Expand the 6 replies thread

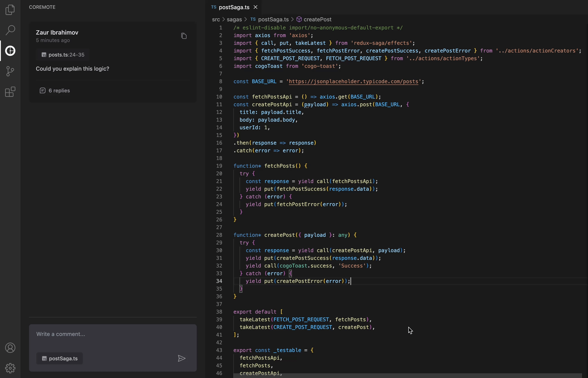(x=55, y=91)
